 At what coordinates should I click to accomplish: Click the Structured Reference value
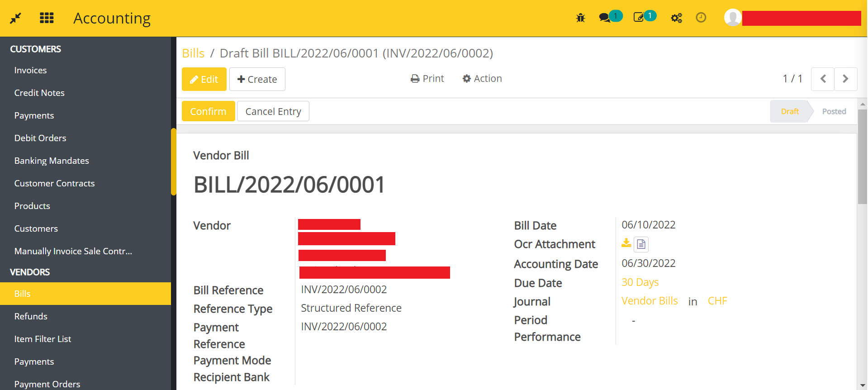coord(351,308)
